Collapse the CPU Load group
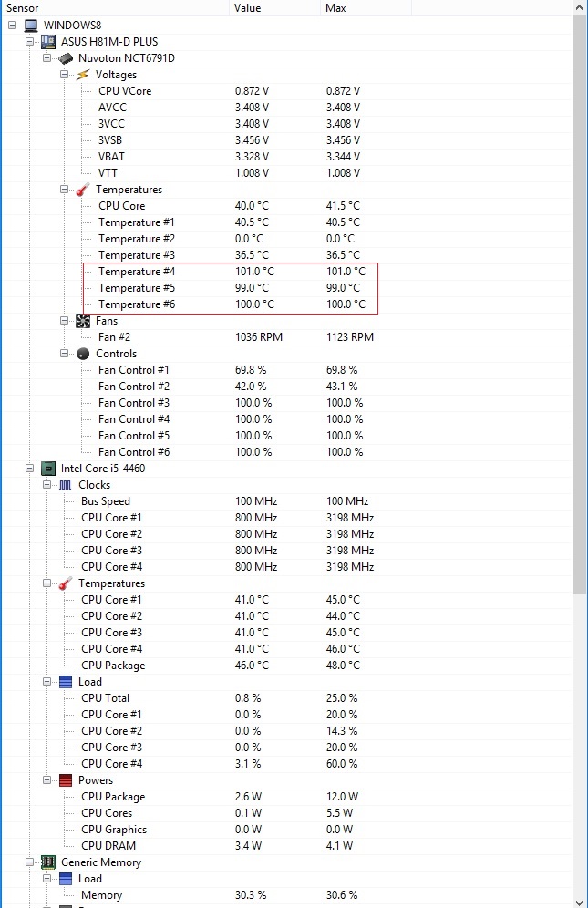The image size is (588, 908). 46,682
